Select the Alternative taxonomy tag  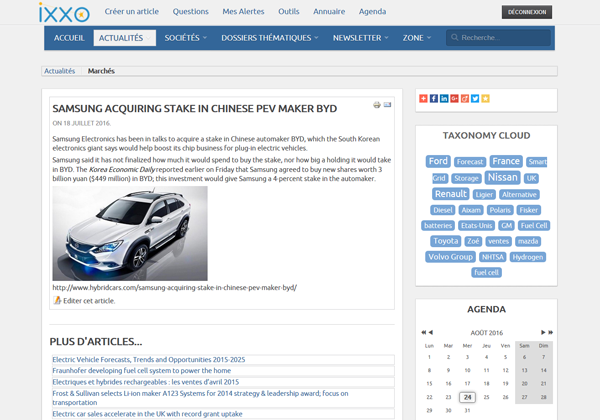tap(519, 195)
